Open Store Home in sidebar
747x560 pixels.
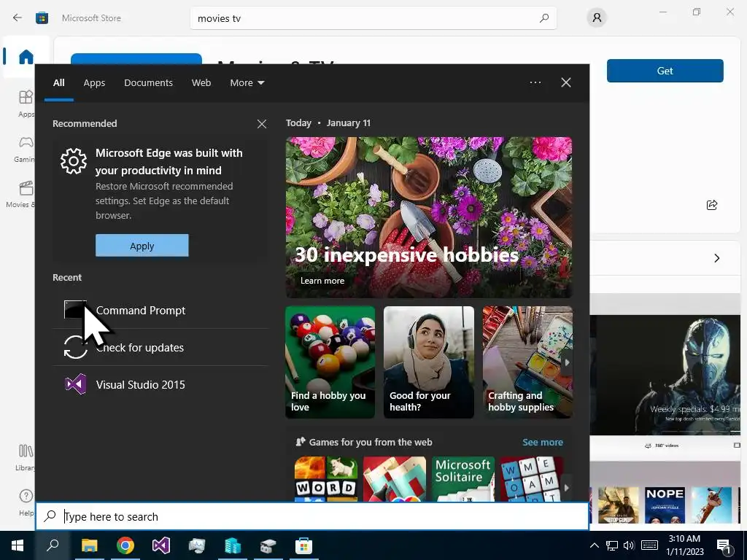coord(26,57)
